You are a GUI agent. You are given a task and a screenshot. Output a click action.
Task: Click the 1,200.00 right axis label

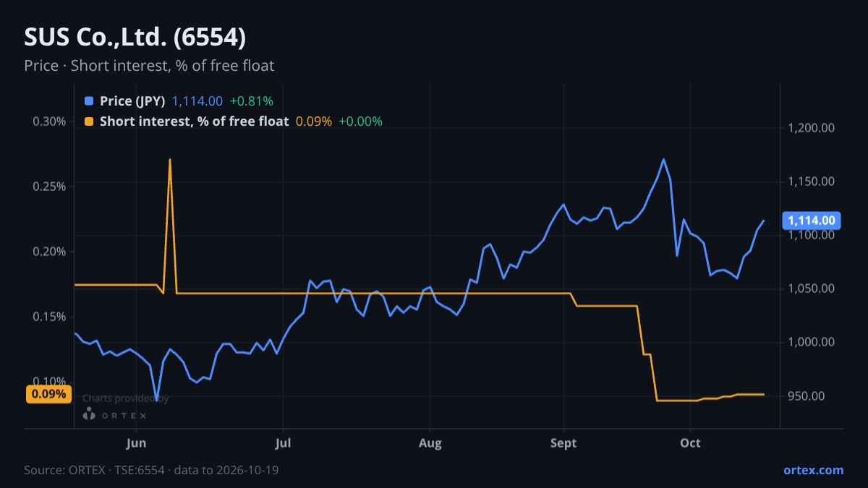[811, 128]
